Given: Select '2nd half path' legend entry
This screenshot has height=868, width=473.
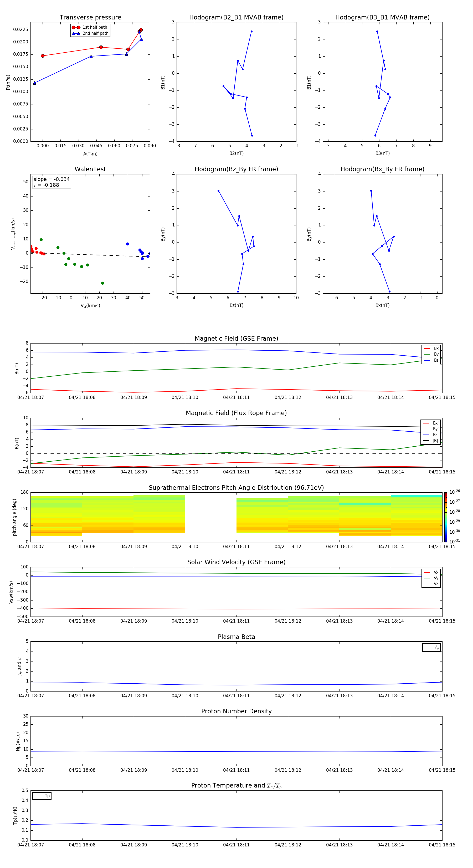Looking at the screenshot, I should [90, 33].
